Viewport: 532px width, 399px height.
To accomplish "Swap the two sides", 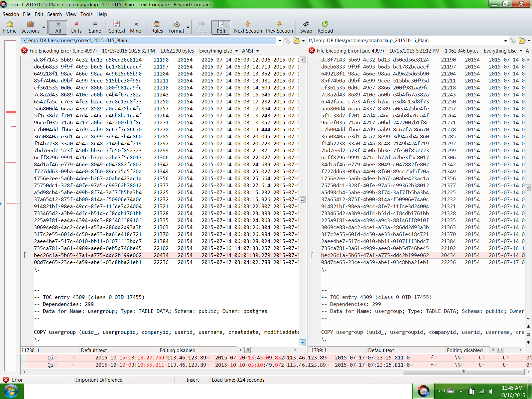I will (306, 27).
